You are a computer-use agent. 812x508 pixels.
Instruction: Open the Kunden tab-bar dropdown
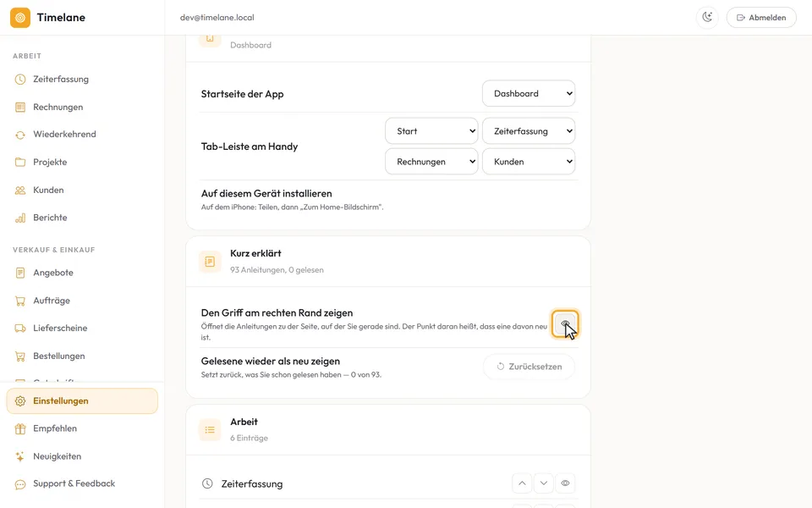click(x=529, y=162)
